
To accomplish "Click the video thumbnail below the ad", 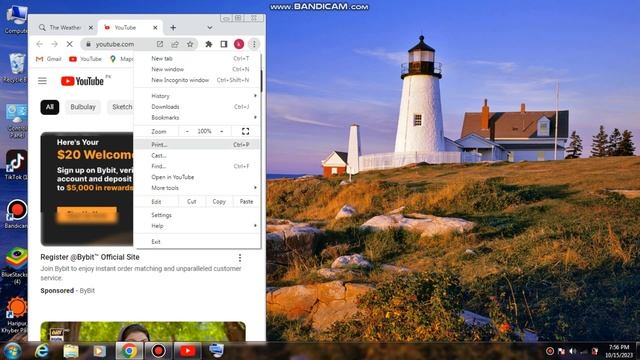I will (x=143, y=331).
